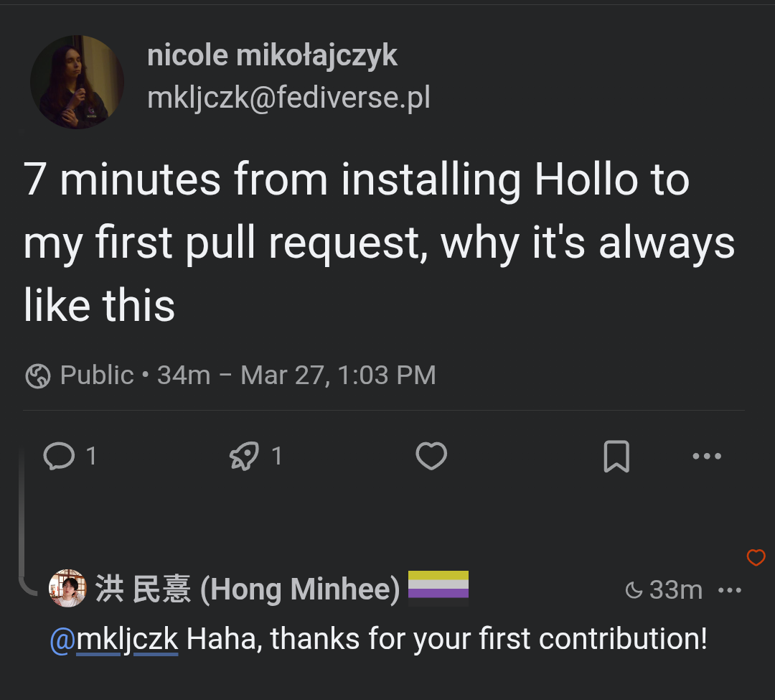
Task: Bookmark the Hollo pull request post
Action: coord(616,456)
